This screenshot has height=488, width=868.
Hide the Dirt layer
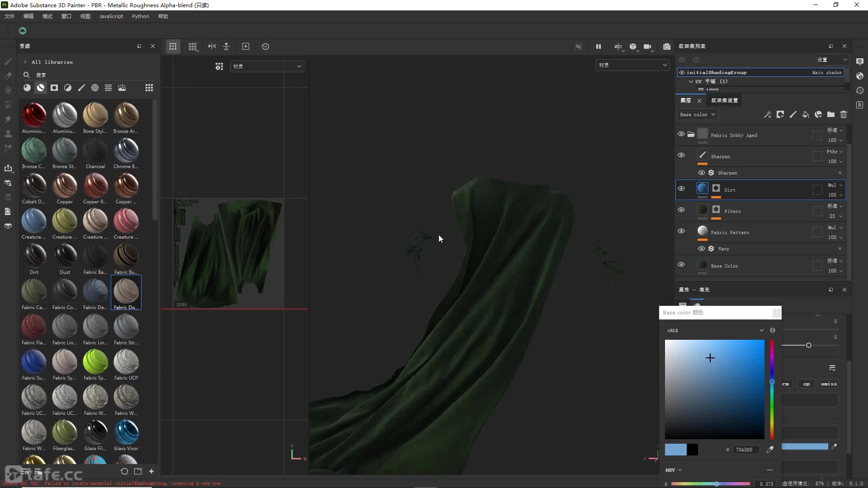[x=681, y=189]
